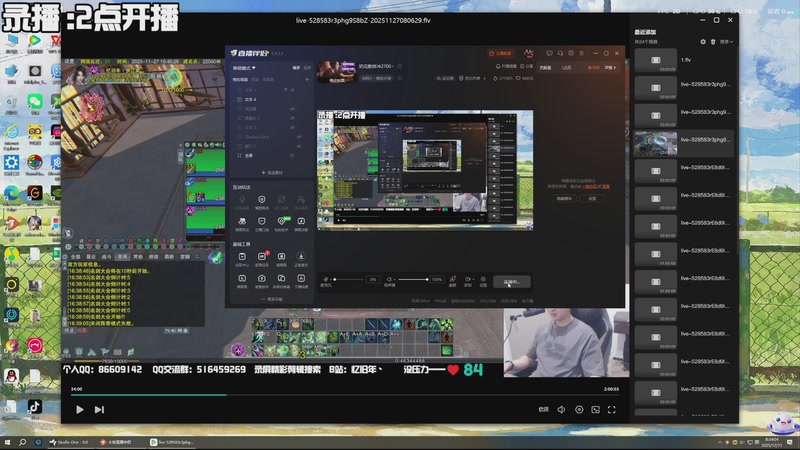Open the tool icon with red notification badge
Image resolution: width=800 pixels, height=450 pixels.
[262, 257]
